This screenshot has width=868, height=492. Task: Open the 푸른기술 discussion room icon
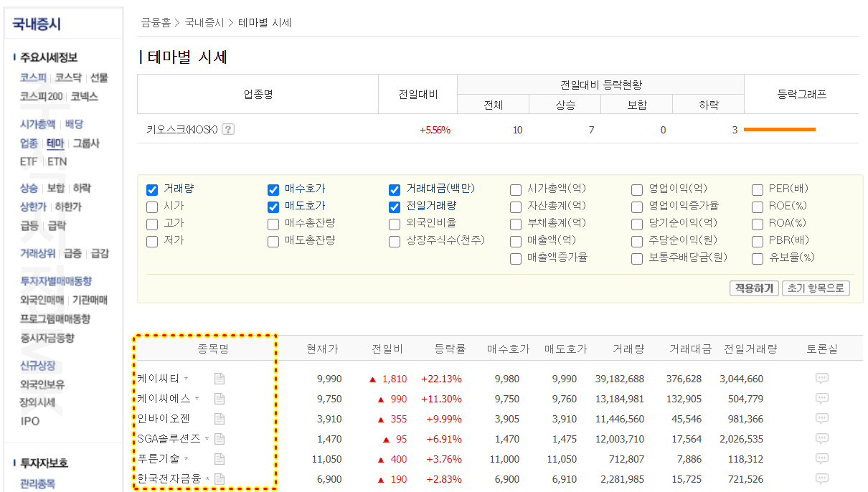pos(822,459)
